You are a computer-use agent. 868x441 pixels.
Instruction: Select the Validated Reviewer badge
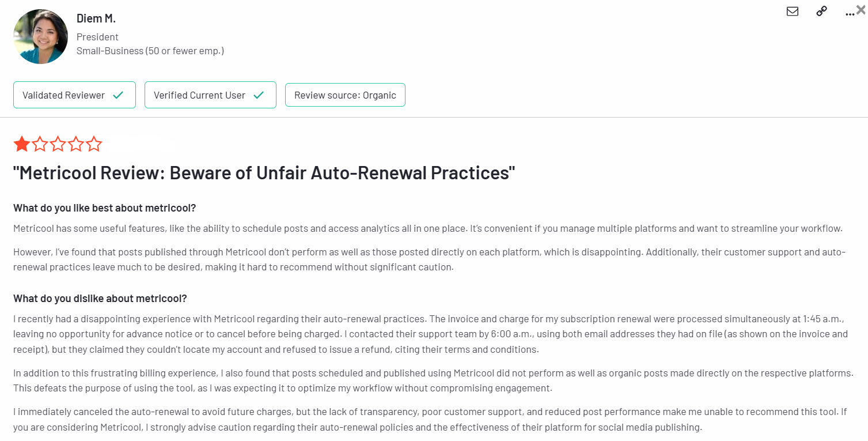pyautogui.click(x=74, y=95)
